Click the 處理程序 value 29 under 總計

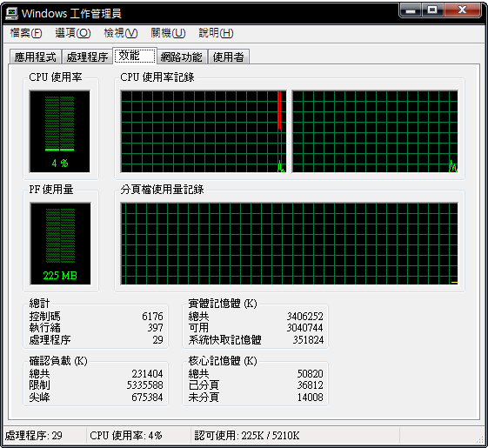pos(157,339)
